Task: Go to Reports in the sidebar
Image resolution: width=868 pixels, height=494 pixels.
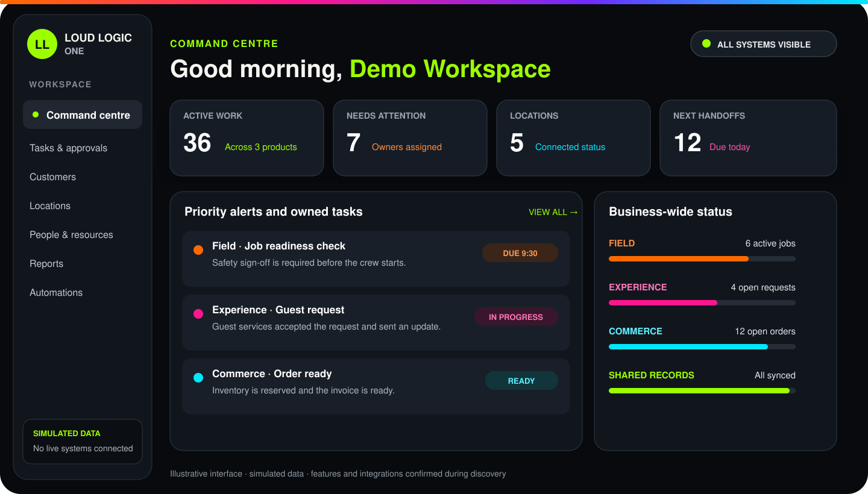Action: [x=46, y=264]
